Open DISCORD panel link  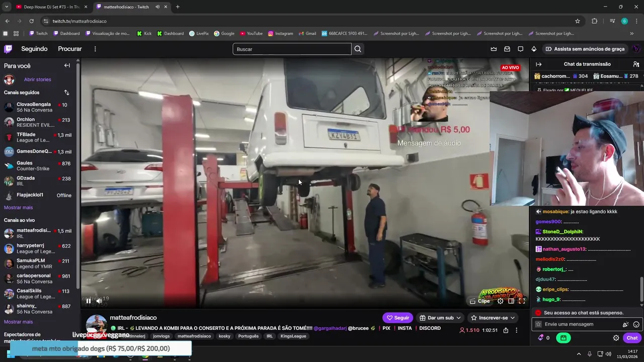pos(430,328)
